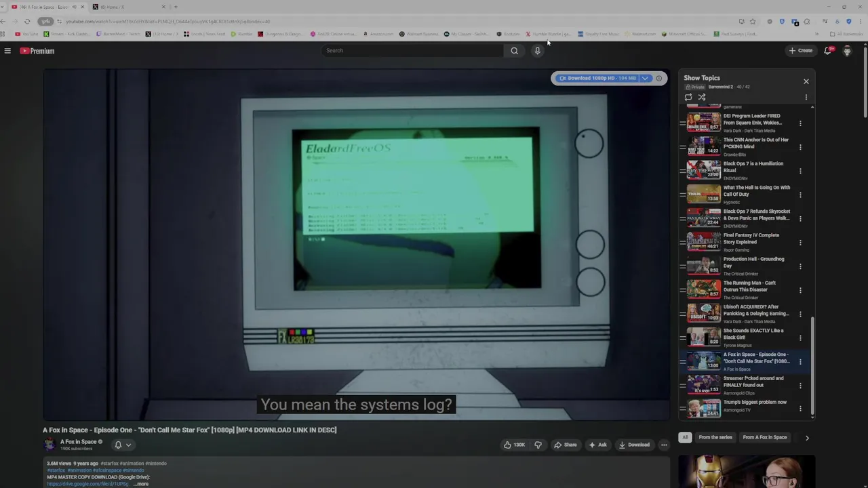The height and width of the screenshot is (488, 868).
Task: Open options for The Running Man video
Action: (x=800, y=290)
